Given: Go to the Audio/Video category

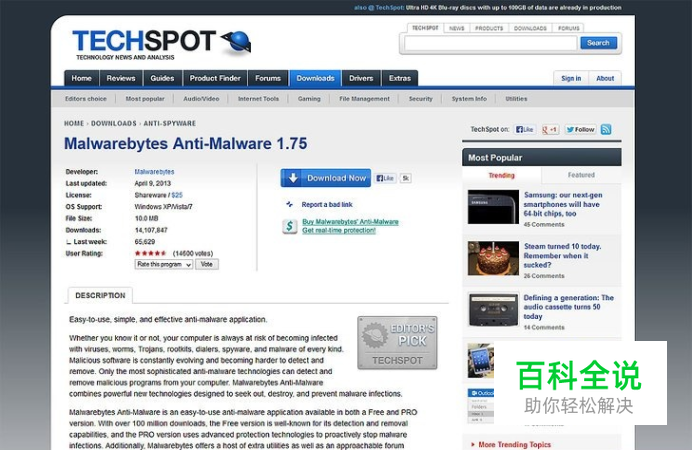Looking at the screenshot, I should (x=201, y=99).
